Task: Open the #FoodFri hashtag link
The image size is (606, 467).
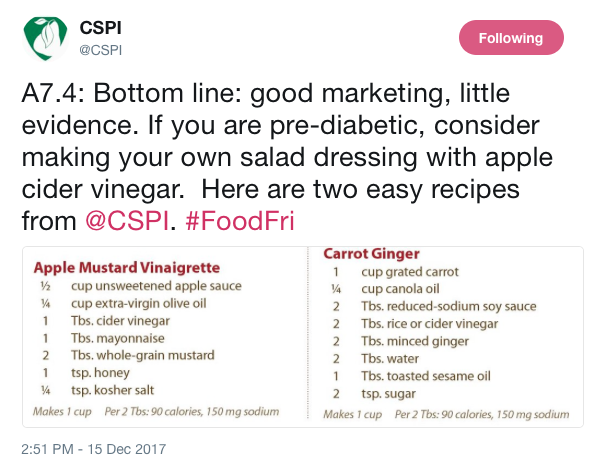Action: [x=240, y=221]
